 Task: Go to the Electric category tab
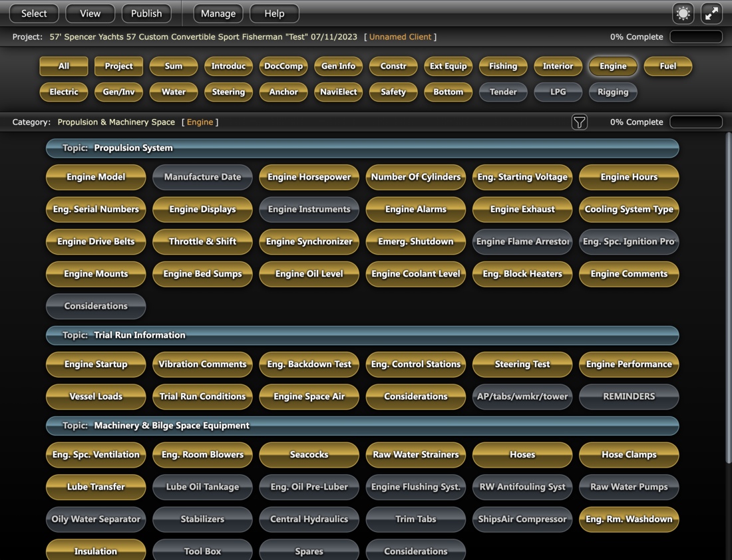click(x=63, y=92)
